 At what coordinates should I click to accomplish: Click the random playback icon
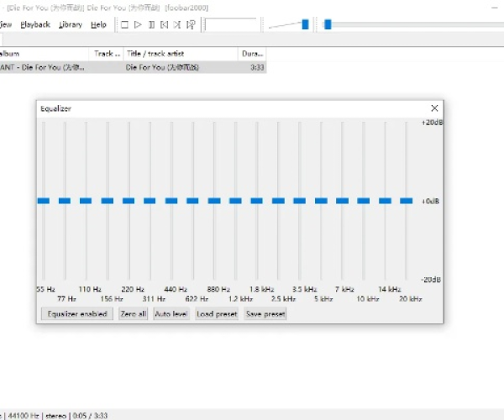coord(192,24)
